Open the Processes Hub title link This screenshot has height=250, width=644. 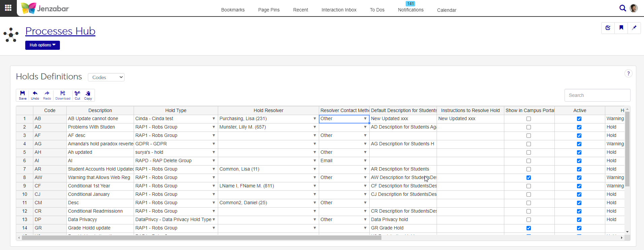pos(60,31)
